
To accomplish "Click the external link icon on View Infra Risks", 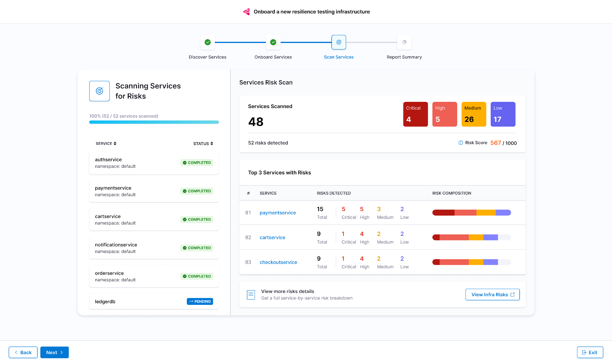I will tap(513, 294).
